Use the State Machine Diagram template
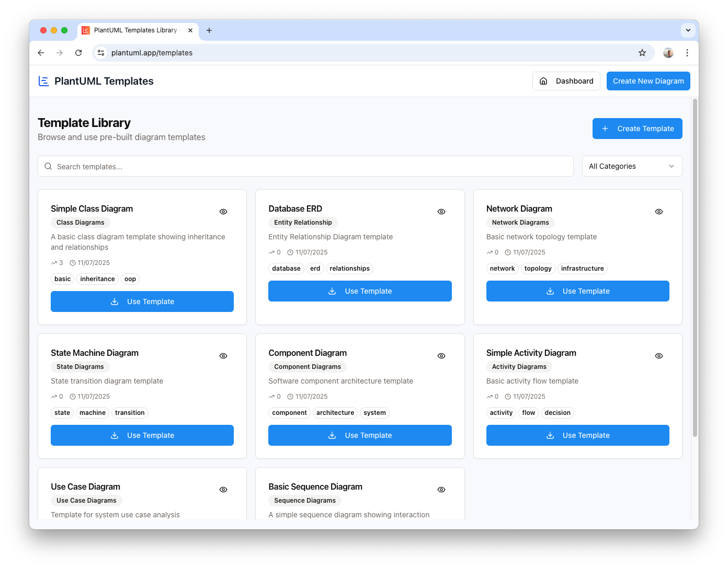728x568 pixels. coord(142,435)
